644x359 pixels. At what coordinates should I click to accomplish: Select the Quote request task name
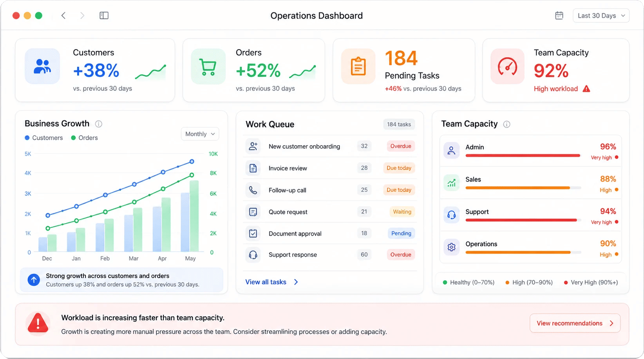(288, 212)
